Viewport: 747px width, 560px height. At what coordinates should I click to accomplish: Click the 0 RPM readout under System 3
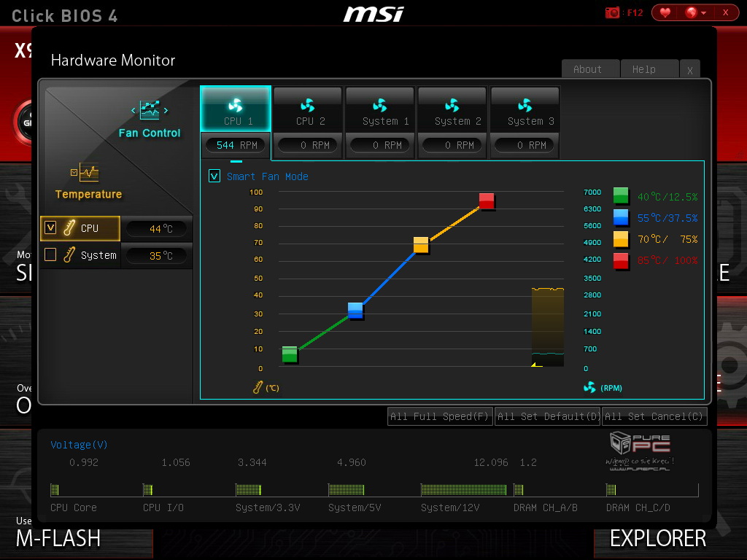525,145
